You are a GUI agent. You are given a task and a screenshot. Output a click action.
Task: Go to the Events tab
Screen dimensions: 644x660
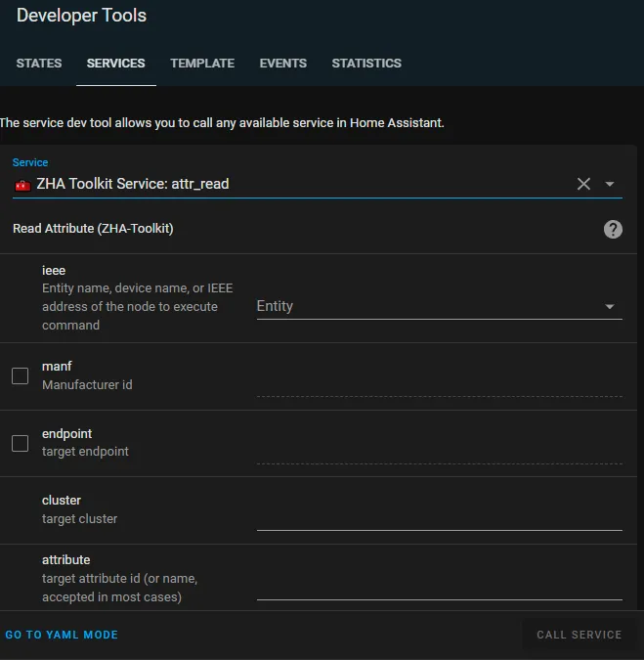click(x=282, y=64)
